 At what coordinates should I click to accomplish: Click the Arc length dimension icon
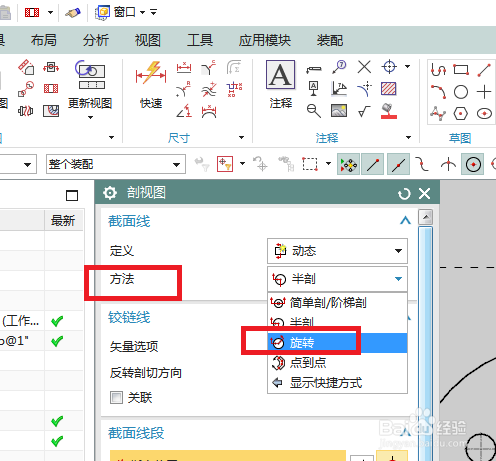click(209, 111)
